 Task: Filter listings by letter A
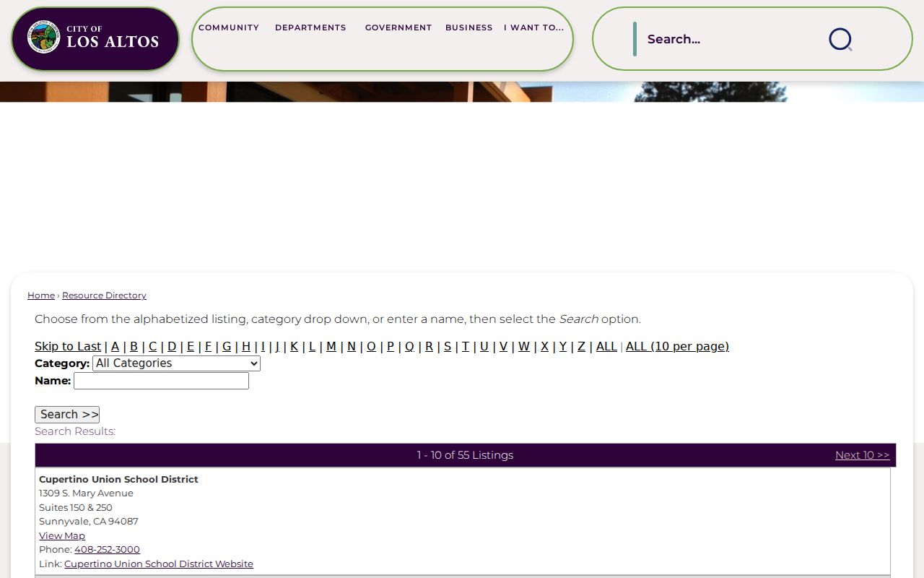115,347
